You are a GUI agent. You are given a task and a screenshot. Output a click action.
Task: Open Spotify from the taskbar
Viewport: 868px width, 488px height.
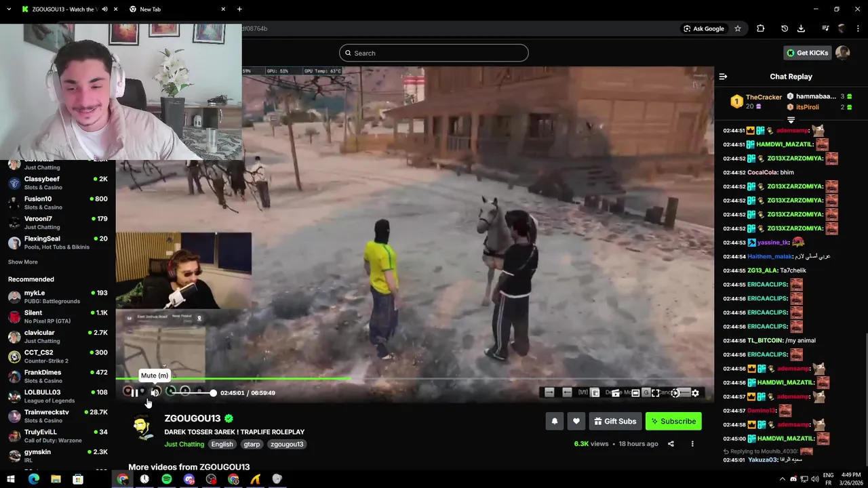[167, 479]
